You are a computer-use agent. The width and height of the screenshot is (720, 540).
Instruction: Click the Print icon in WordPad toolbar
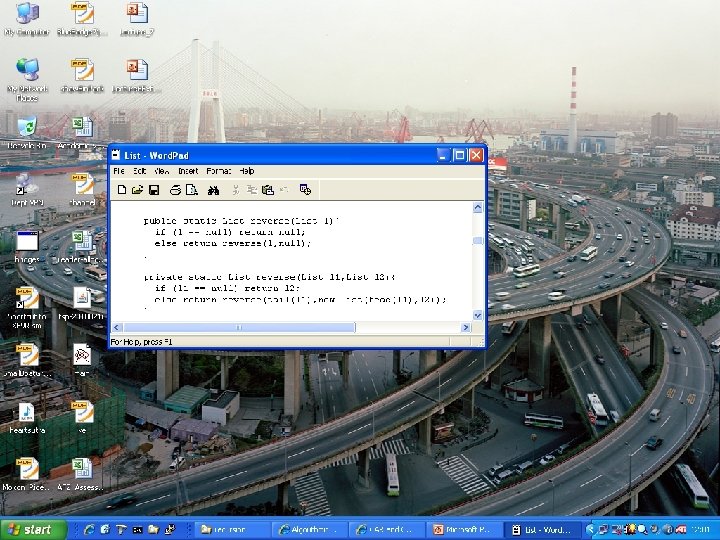[x=175, y=190]
